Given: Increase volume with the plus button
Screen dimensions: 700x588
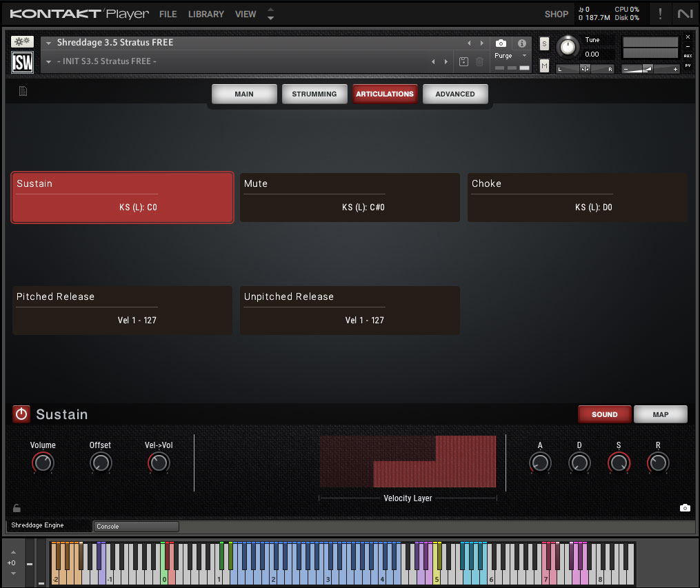Looking at the screenshot, I should pos(675,69).
